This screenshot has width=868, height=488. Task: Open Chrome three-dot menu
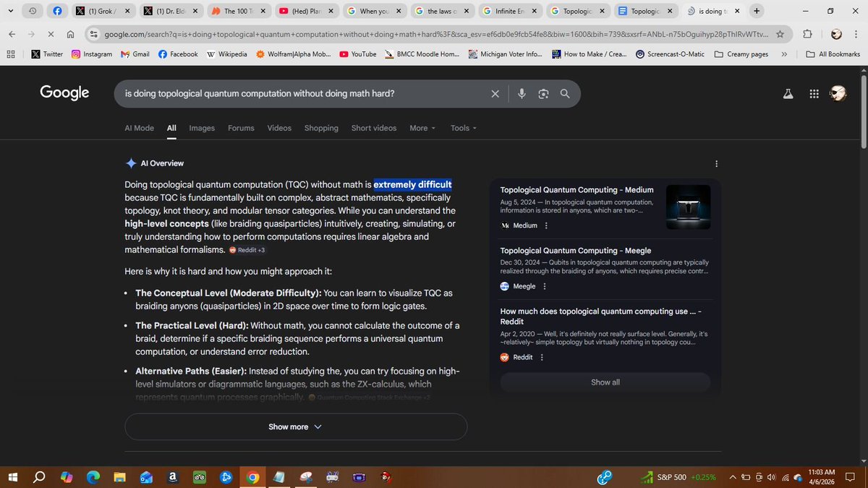coord(856,34)
